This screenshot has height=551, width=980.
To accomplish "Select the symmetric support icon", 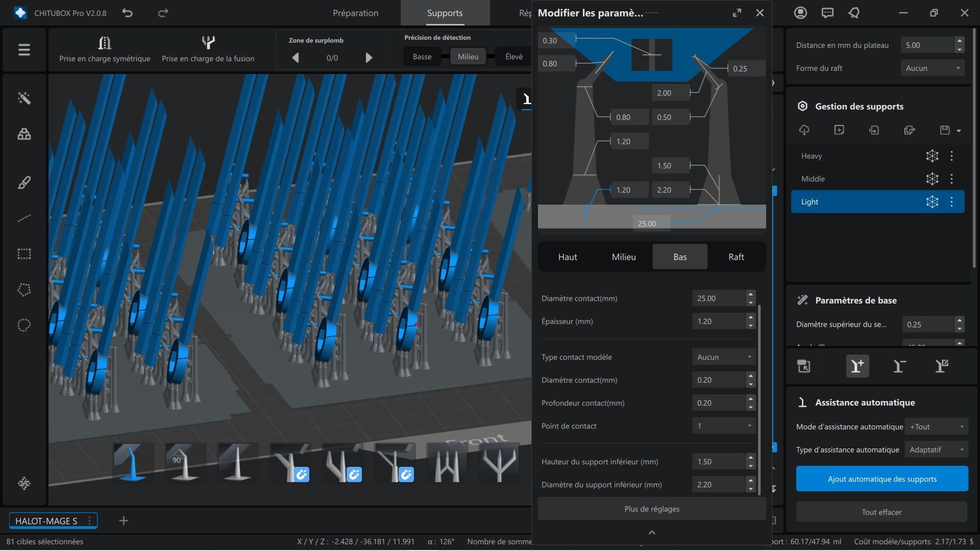I will [x=105, y=43].
